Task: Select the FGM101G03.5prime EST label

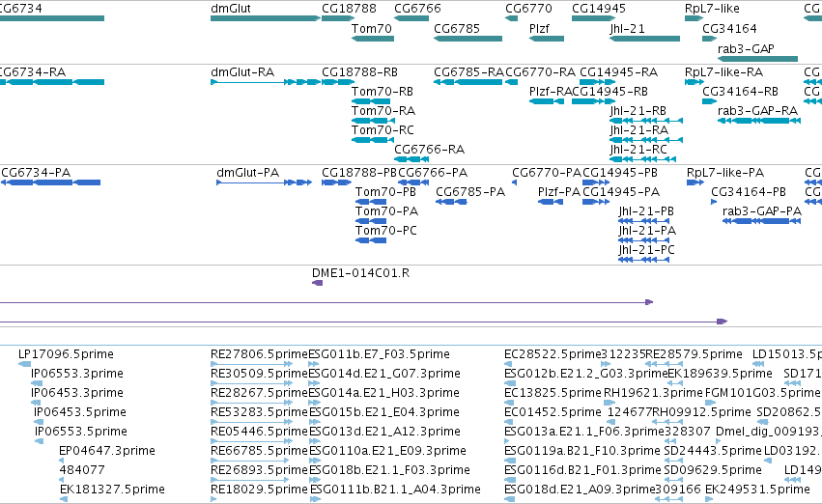Action: pyautogui.click(x=762, y=393)
